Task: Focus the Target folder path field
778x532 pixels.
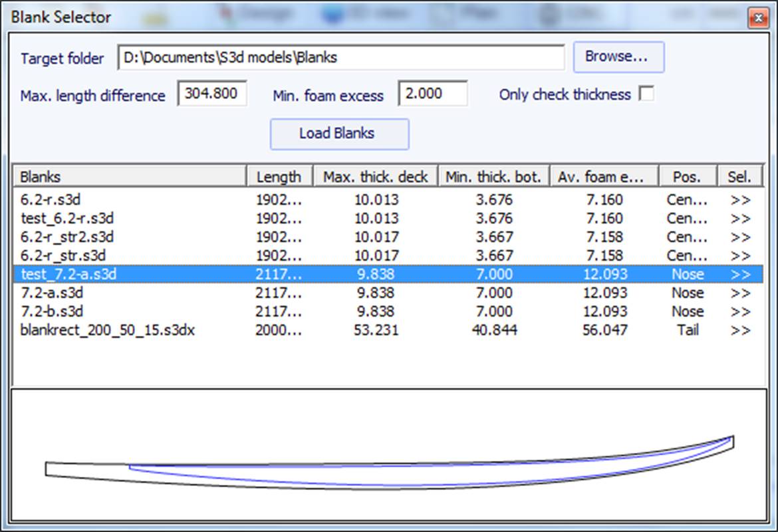Action: pyautogui.click(x=341, y=58)
